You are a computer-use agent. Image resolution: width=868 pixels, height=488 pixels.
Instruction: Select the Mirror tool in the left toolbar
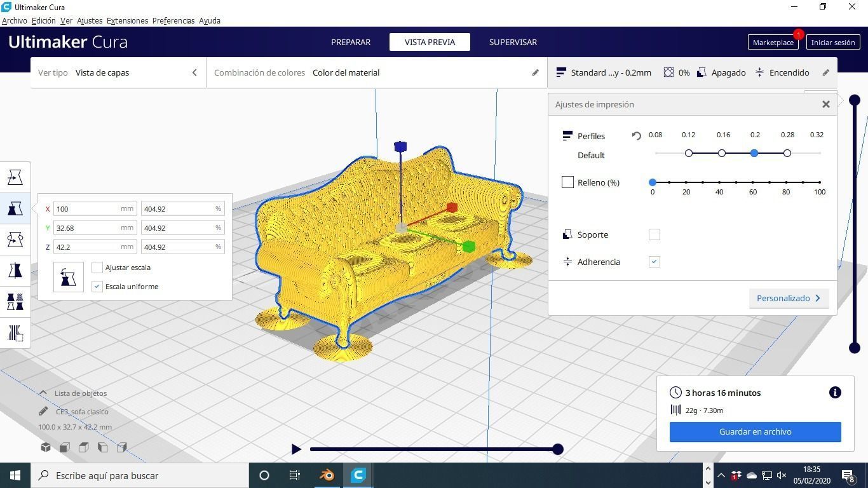pyautogui.click(x=15, y=271)
